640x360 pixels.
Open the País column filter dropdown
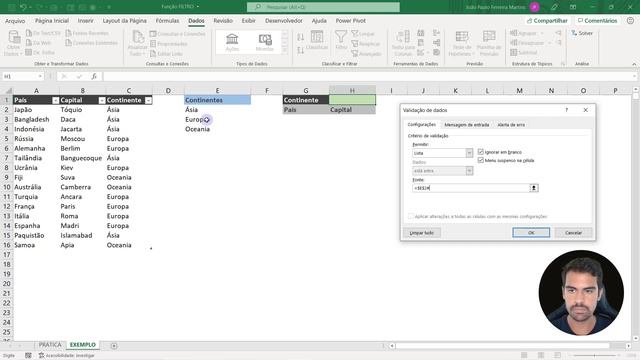(55, 100)
